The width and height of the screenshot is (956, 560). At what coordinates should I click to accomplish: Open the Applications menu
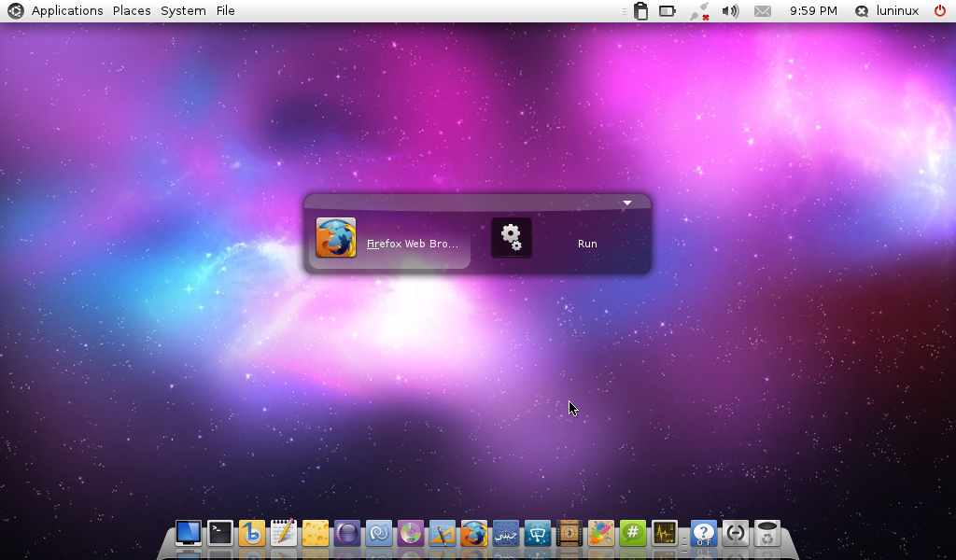[66, 11]
